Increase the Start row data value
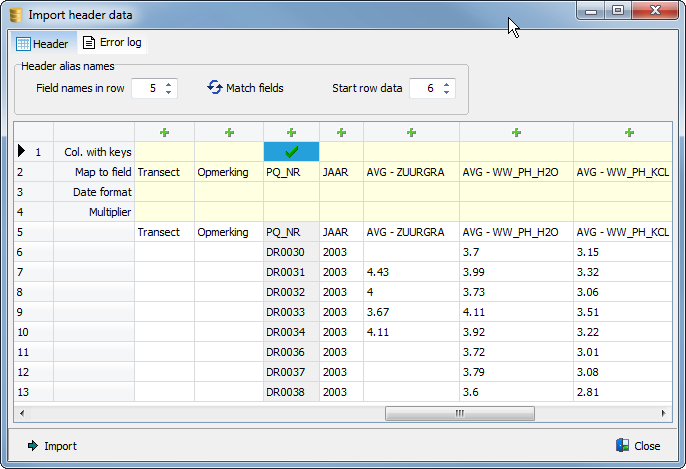This screenshot has width=686, height=469. pyautogui.click(x=446, y=84)
